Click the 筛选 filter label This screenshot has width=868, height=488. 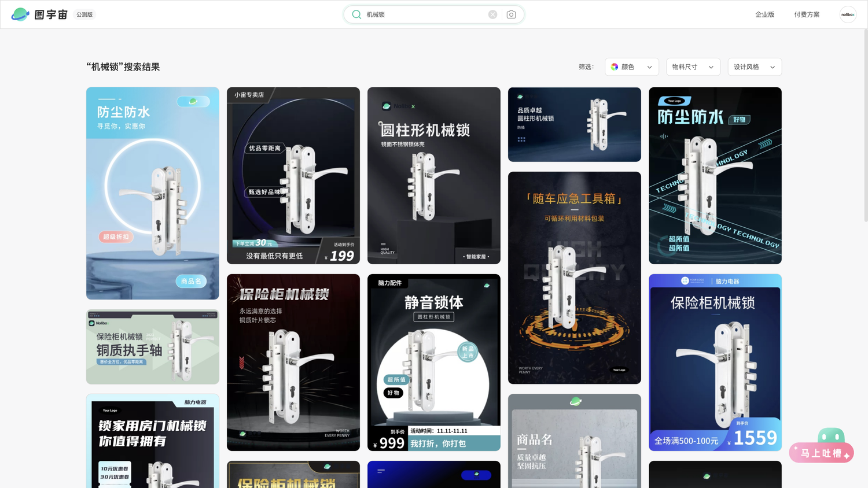pos(586,67)
